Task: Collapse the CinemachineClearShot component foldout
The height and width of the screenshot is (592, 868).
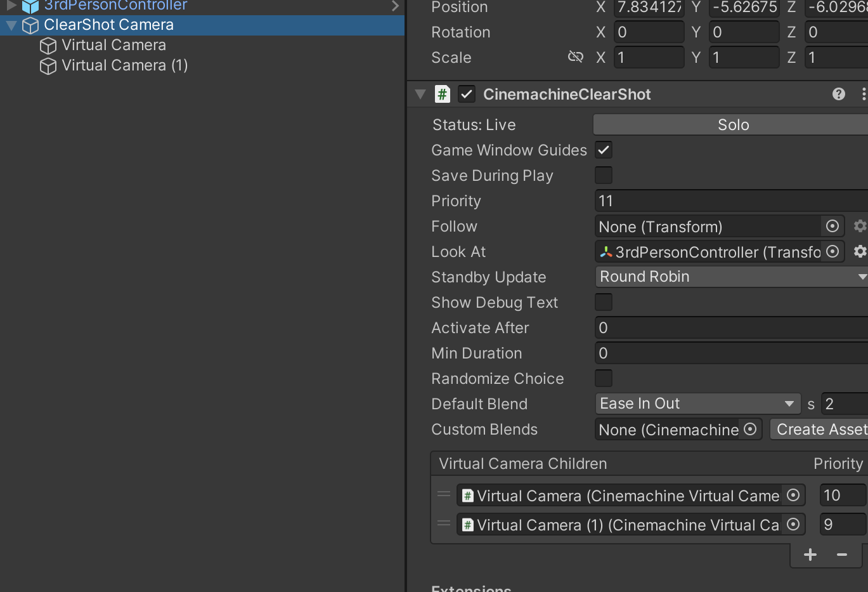Action: 420,95
